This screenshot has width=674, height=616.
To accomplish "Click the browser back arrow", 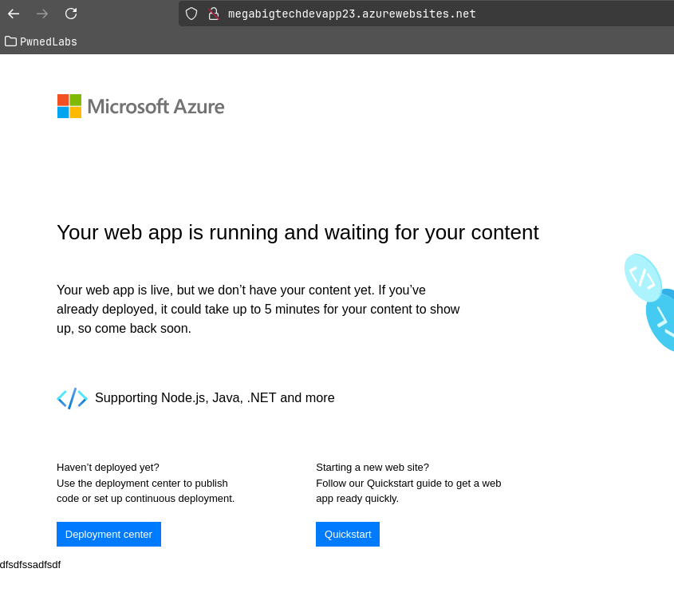I will tap(14, 14).
